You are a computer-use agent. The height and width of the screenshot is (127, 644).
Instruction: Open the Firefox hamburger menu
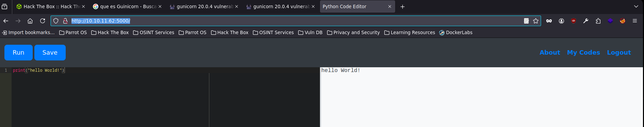(x=635, y=21)
